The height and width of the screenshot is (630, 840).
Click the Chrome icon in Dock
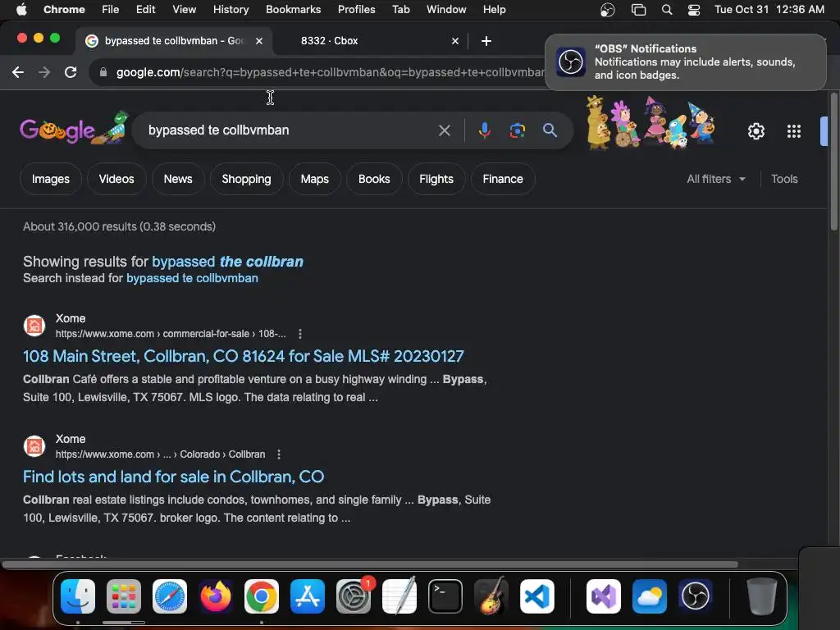pyautogui.click(x=262, y=596)
